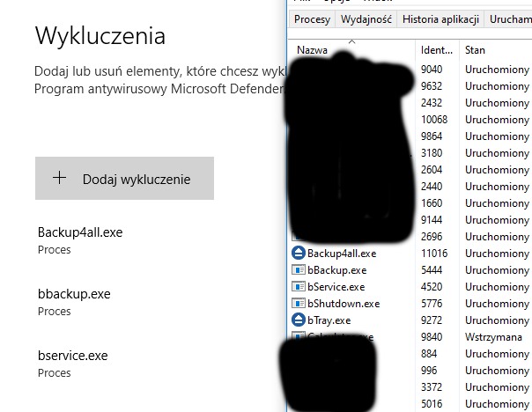The image size is (532, 412).
Task: Click the bShutdown.exe process icon
Action: coord(299,303)
